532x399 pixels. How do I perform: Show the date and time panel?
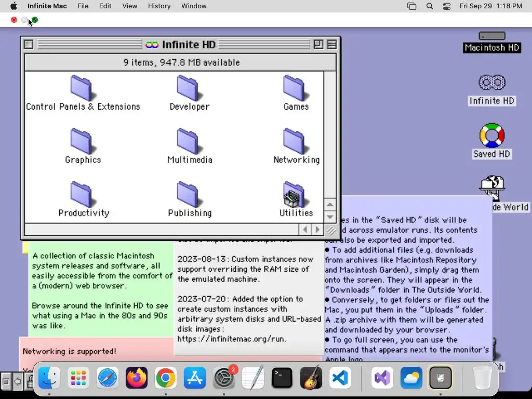pos(490,6)
